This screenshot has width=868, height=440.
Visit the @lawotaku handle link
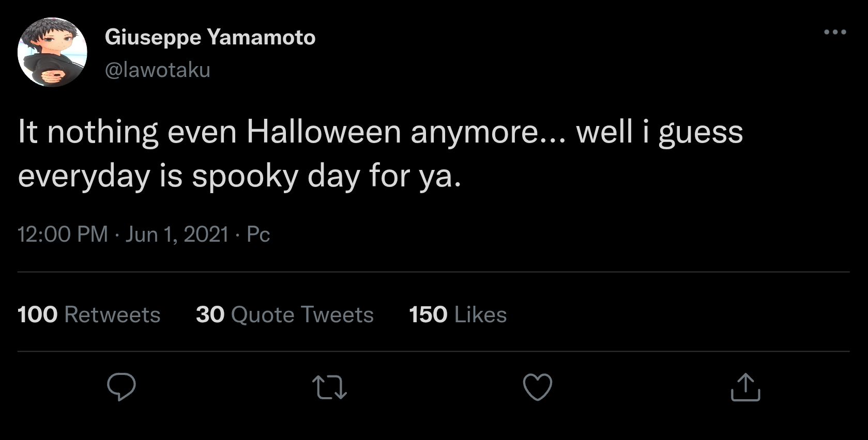point(158,70)
